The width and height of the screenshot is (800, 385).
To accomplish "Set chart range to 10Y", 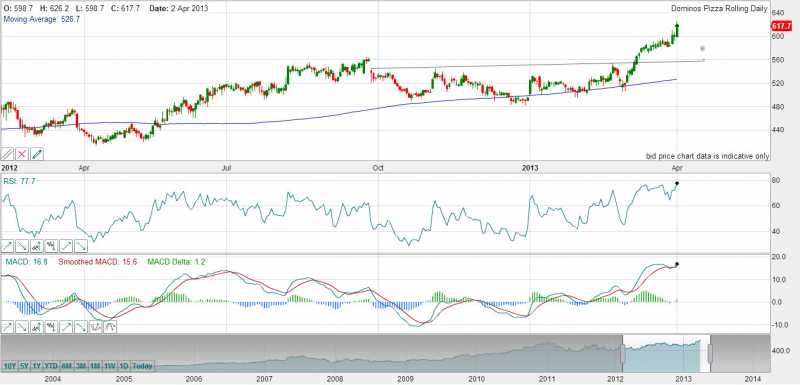I will (10, 366).
